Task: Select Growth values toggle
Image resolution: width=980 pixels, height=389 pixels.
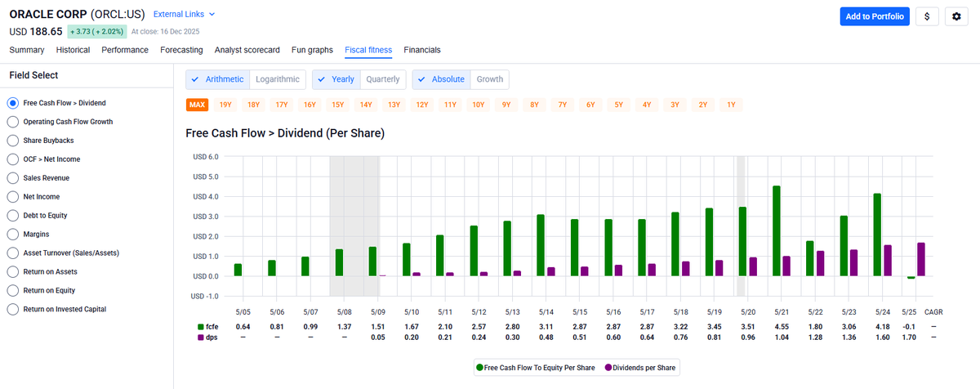Action: (490, 79)
